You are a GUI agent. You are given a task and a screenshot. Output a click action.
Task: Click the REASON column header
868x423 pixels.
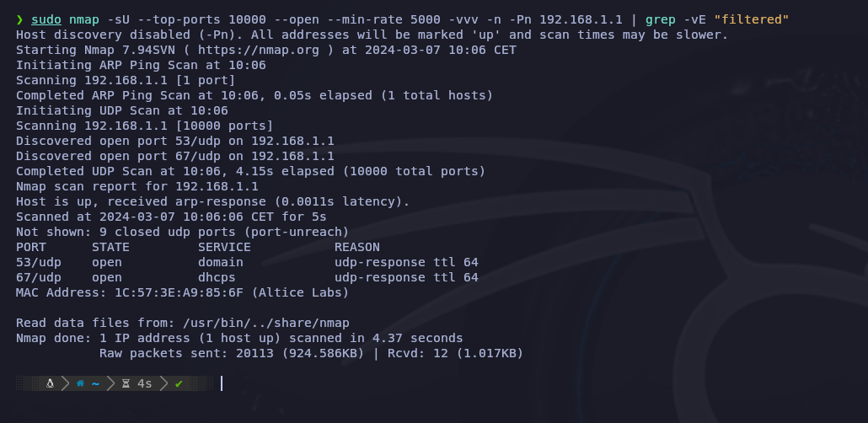coord(357,247)
